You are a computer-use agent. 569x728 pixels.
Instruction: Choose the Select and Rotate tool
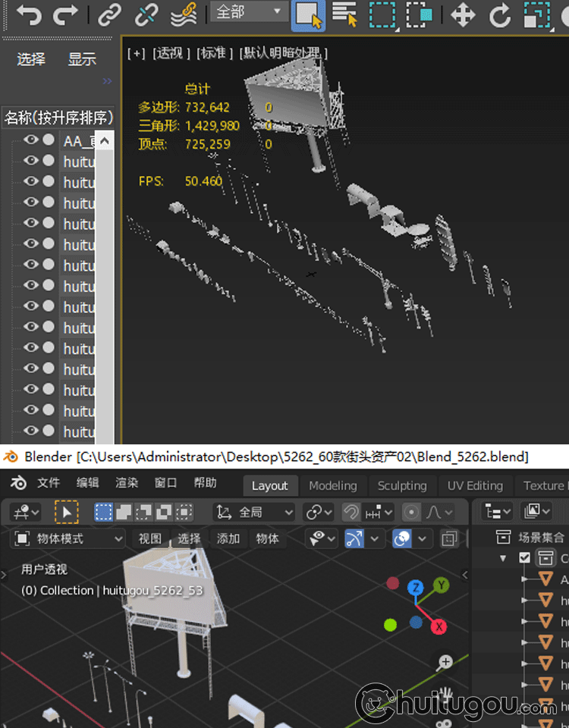pyautogui.click(x=499, y=14)
